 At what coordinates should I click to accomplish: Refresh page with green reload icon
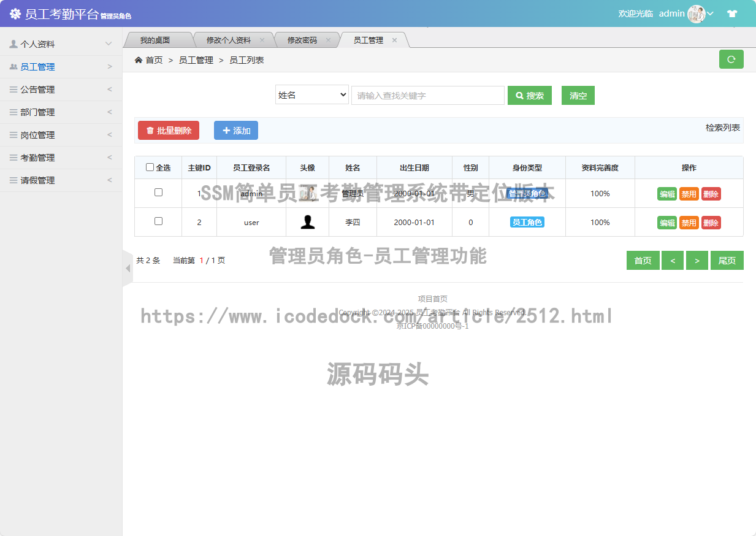pyautogui.click(x=731, y=59)
